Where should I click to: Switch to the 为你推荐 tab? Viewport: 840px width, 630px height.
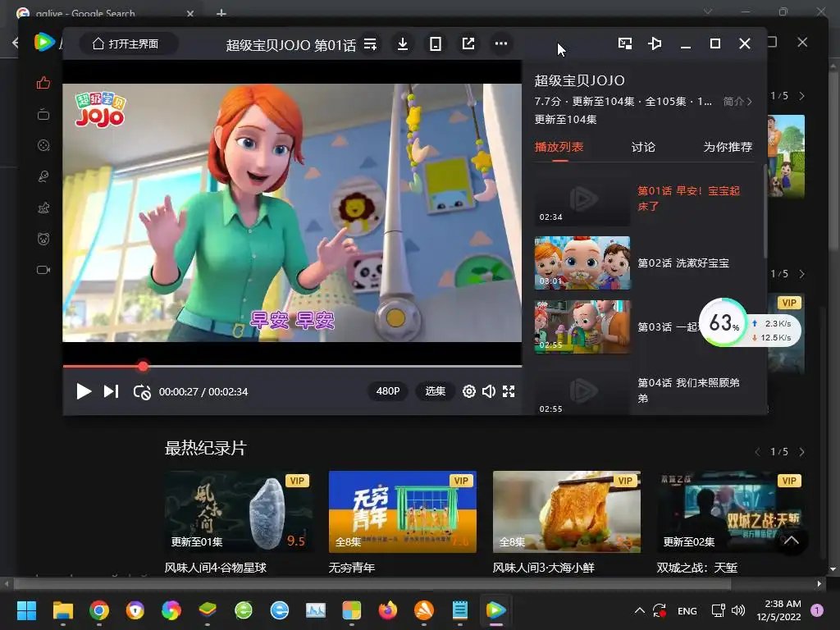(728, 147)
